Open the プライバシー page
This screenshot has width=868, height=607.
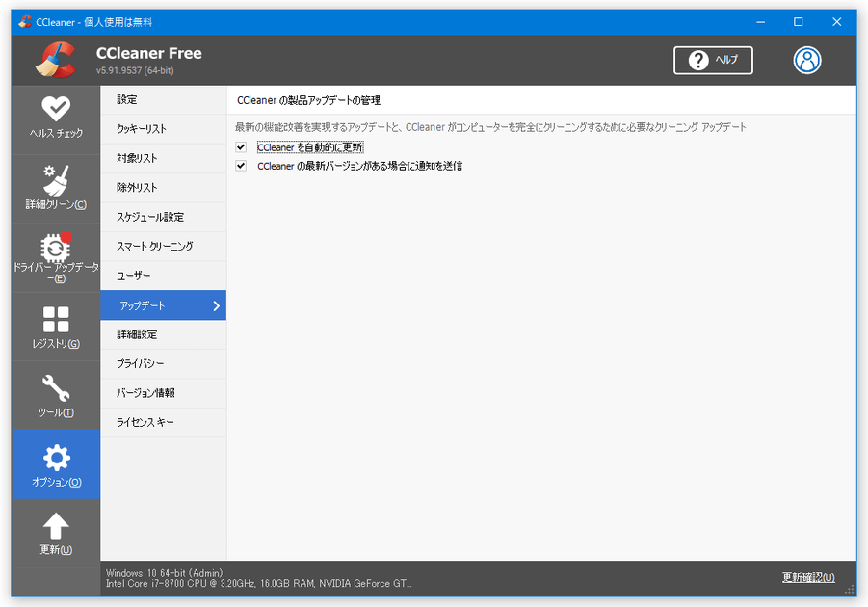click(x=164, y=364)
